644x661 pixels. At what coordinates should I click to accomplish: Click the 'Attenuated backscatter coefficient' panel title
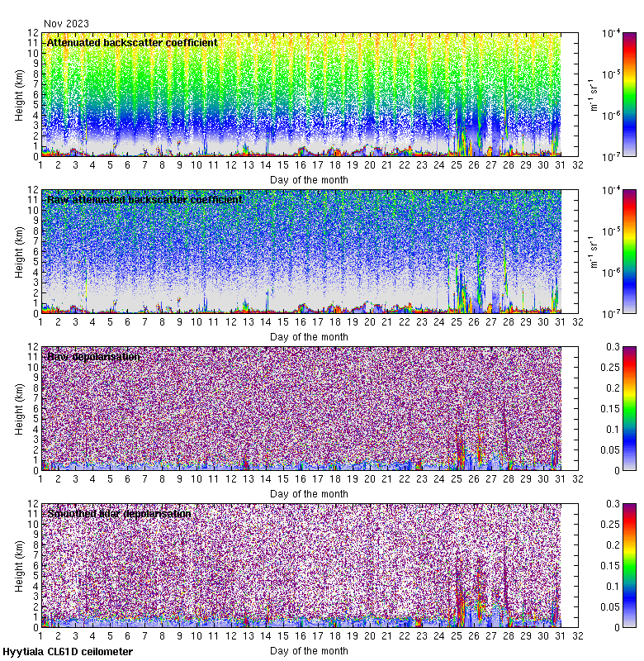[x=132, y=43]
